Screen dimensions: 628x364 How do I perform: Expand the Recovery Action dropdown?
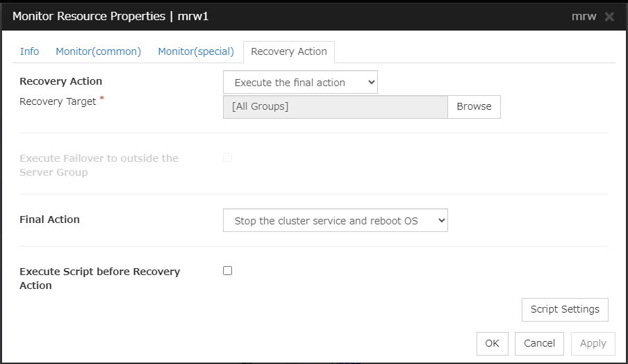point(300,83)
